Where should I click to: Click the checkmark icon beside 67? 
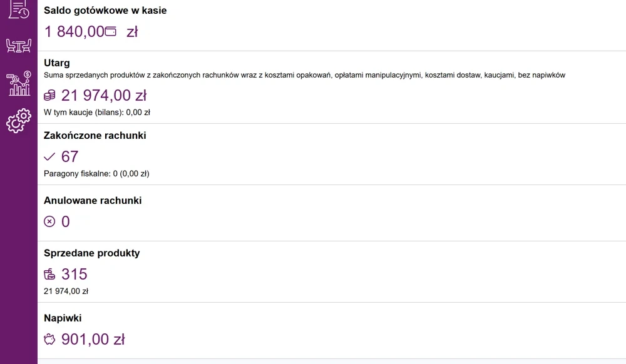[49, 157]
